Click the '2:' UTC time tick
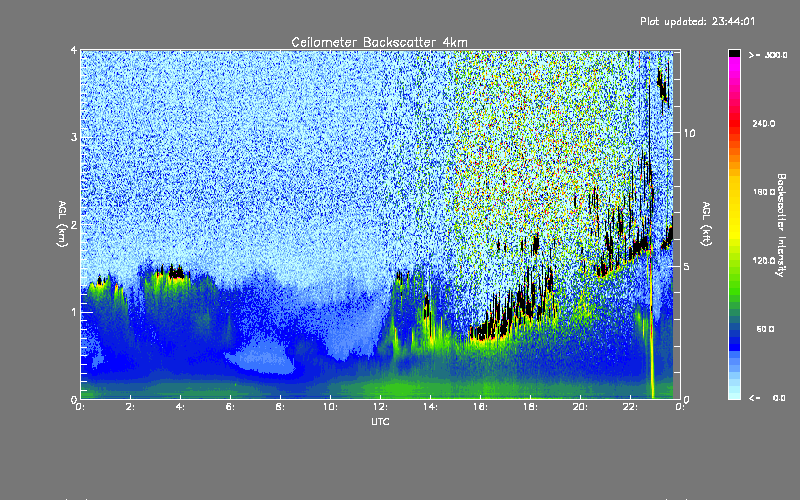800x500 pixels. (130, 407)
